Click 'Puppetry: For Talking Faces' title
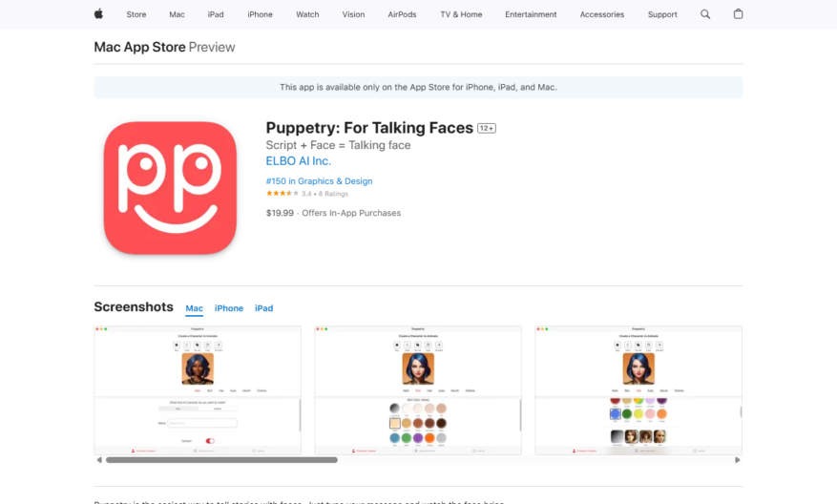This screenshot has height=504, width=837. (x=369, y=128)
